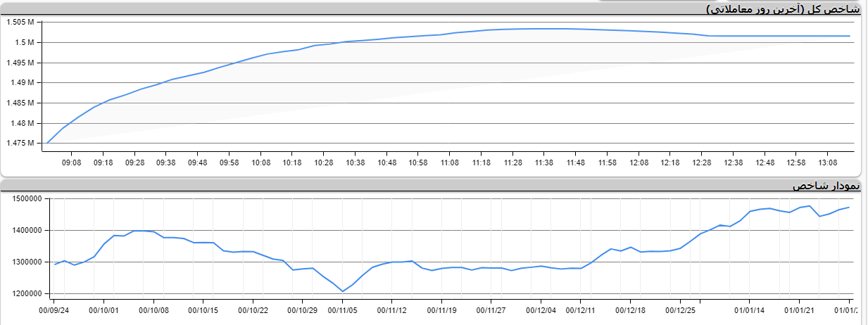Click the 1500000 y-axis label
This screenshot has height=325, width=868.
click(27, 199)
